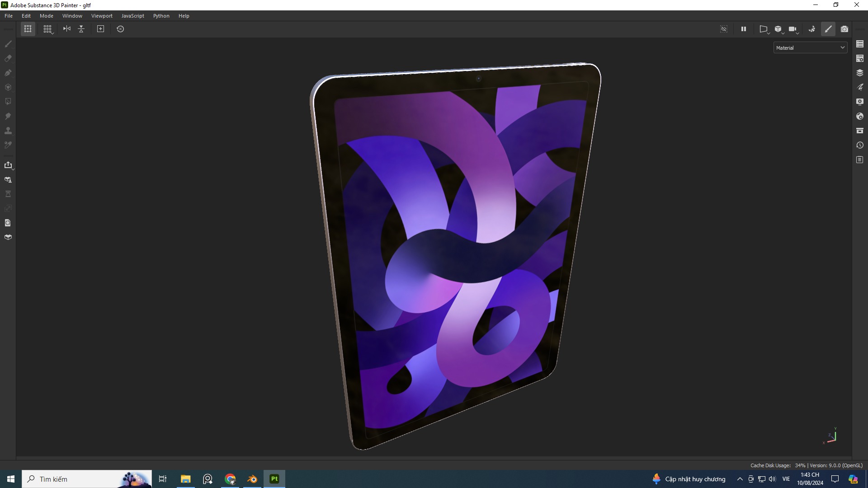
Task: Click the Iray croissant render icon
Action: click(812, 29)
